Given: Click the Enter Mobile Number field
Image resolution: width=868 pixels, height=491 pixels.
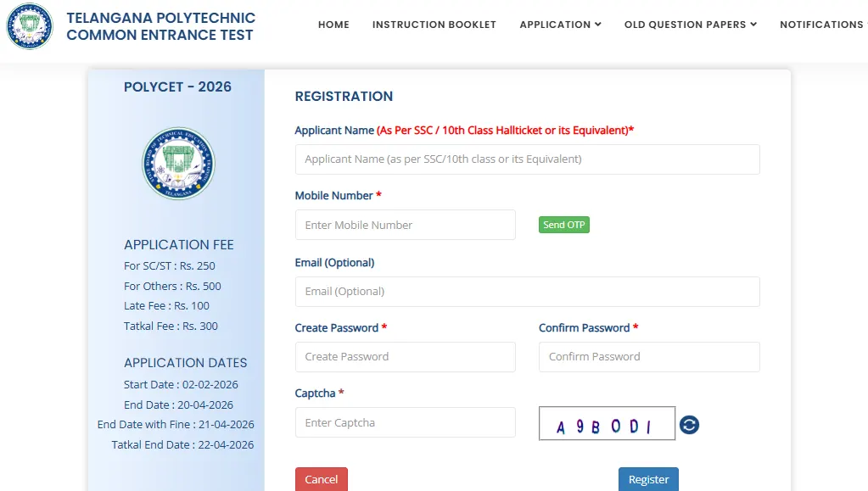Looking at the screenshot, I should pos(405,225).
